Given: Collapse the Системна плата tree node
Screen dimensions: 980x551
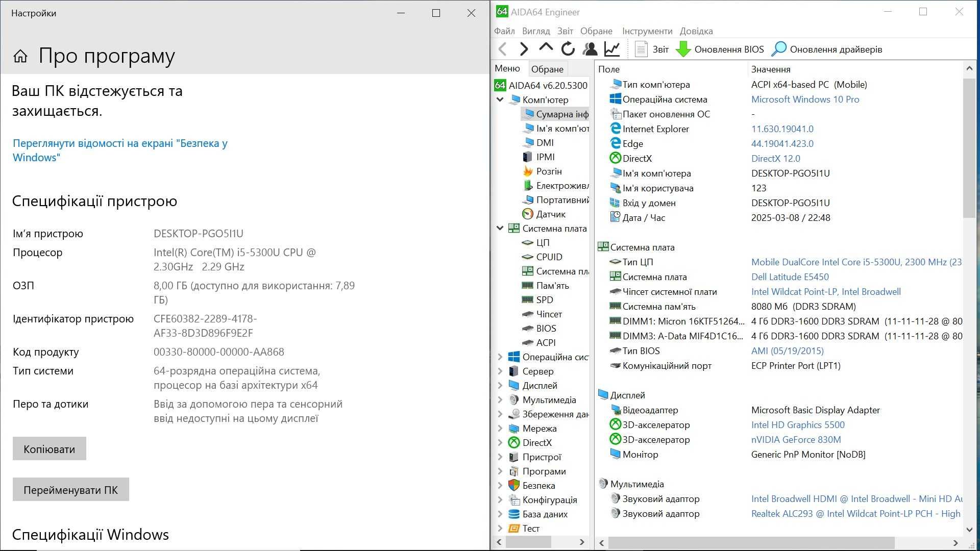Looking at the screenshot, I should [500, 229].
